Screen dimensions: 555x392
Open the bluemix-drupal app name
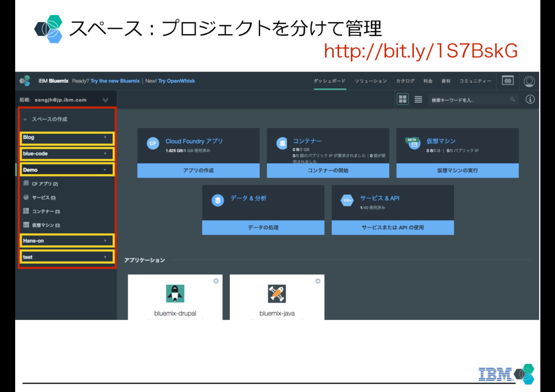pos(175,313)
